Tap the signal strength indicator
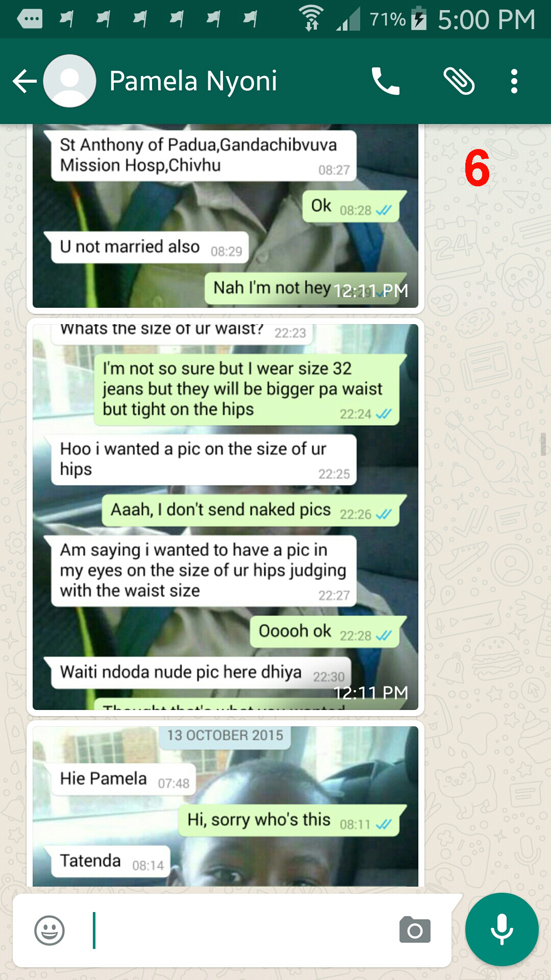Image resolution: width=551 pixels, height=980 pixels. point(348,19)
